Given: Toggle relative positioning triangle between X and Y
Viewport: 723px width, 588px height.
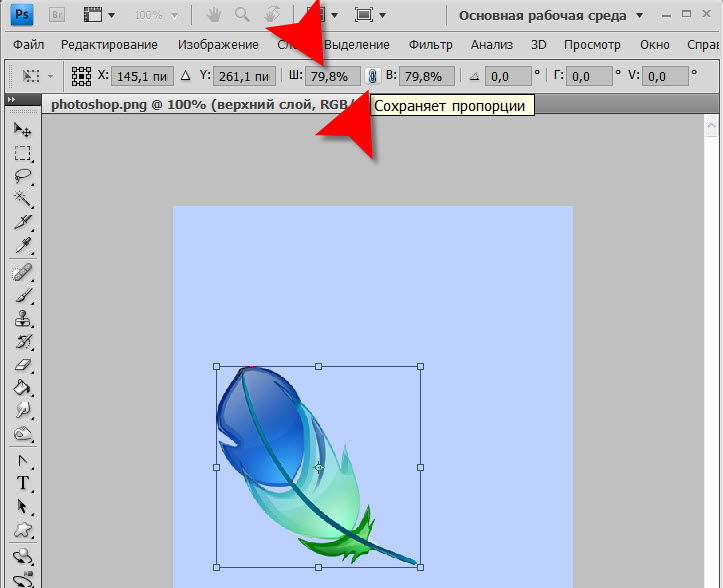Looking at the screenshot, I should pyautogui.click(x=187, y=76).
